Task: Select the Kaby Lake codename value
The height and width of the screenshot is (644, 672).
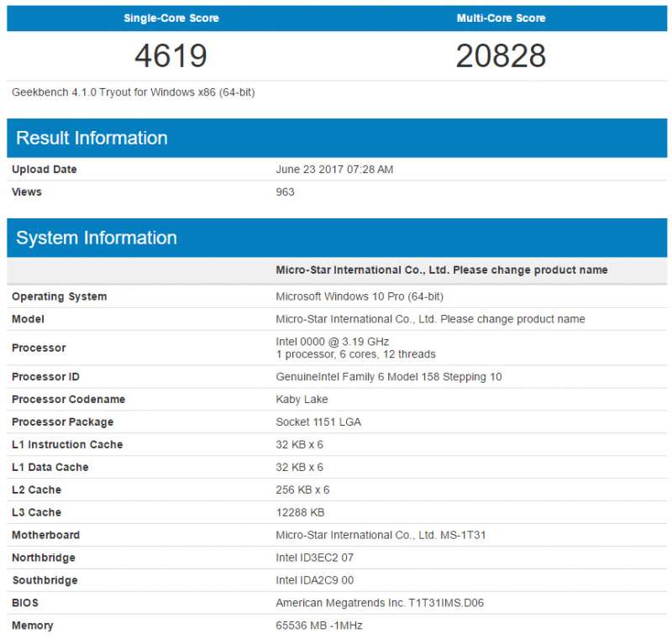Action: 302,400
